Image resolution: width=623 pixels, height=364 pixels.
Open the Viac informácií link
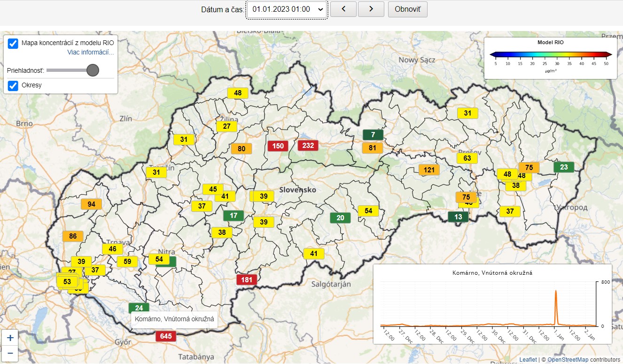pyautogui.click(x=90, y=52)
